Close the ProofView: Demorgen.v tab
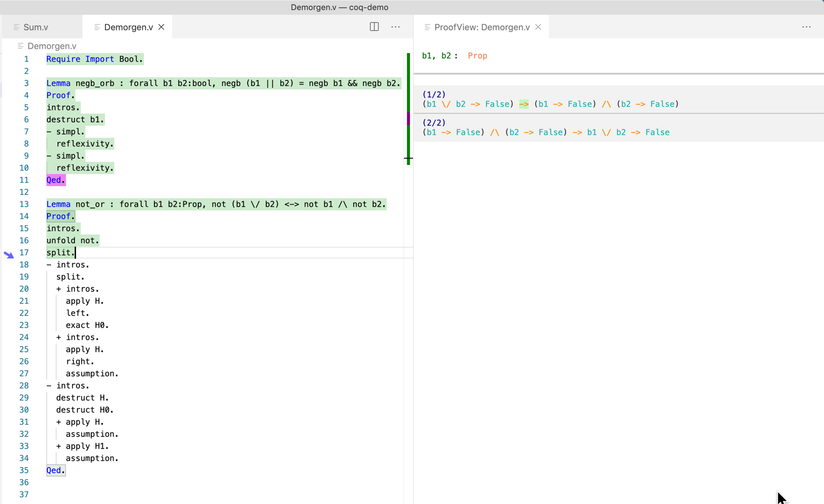 [538, 27]
